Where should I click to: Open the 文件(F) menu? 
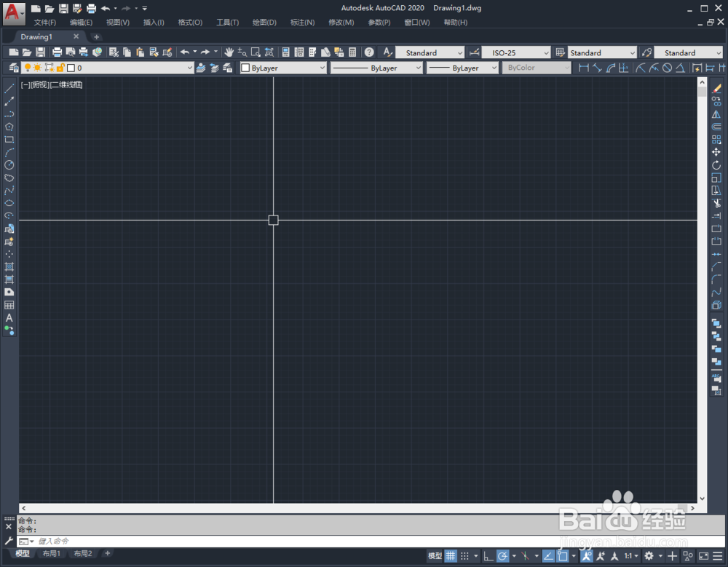tap(45, 23)
